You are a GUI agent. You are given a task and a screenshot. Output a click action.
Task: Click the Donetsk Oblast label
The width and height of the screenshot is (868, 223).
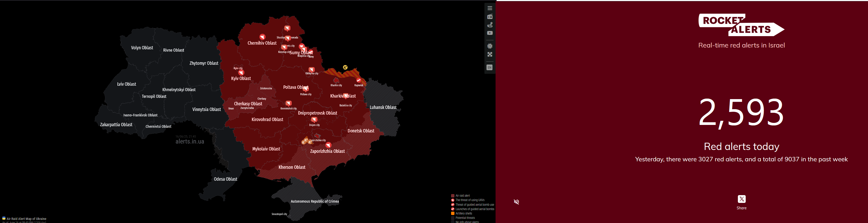[x=361, y=131]
